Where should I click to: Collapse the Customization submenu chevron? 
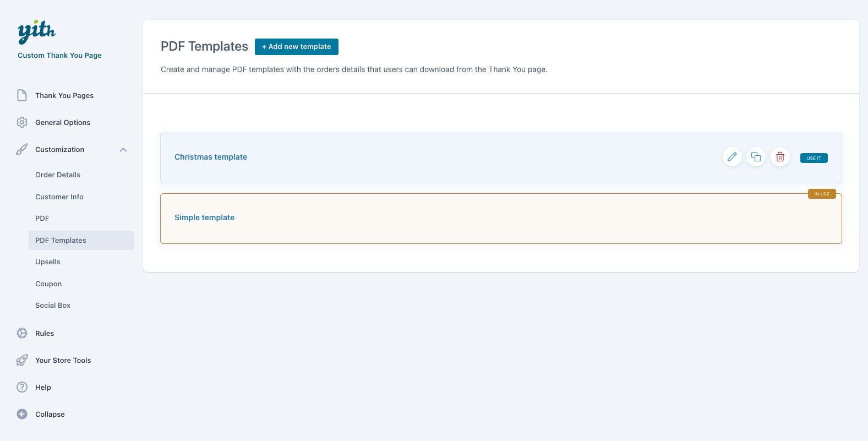[123, 150]
